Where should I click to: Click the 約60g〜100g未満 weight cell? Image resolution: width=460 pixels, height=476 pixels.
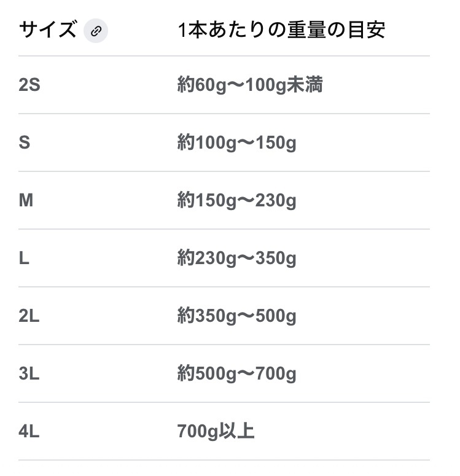point(249,85)
